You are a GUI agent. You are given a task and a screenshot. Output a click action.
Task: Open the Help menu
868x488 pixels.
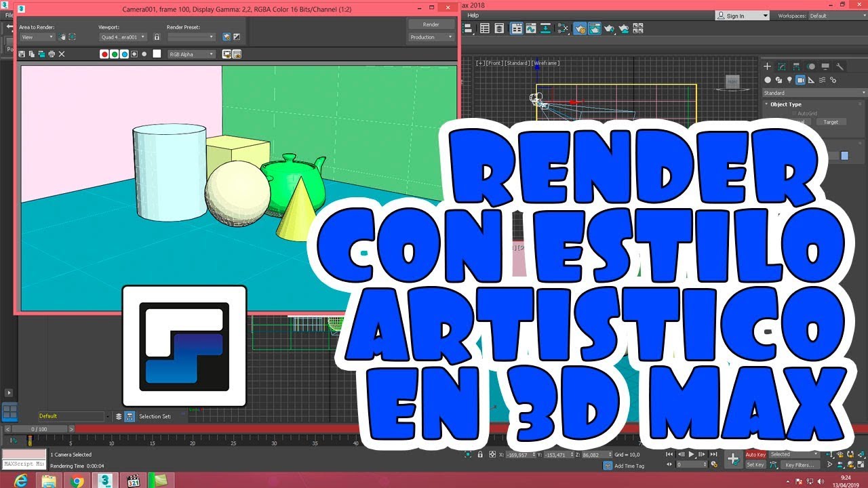[x=473, y=15]
